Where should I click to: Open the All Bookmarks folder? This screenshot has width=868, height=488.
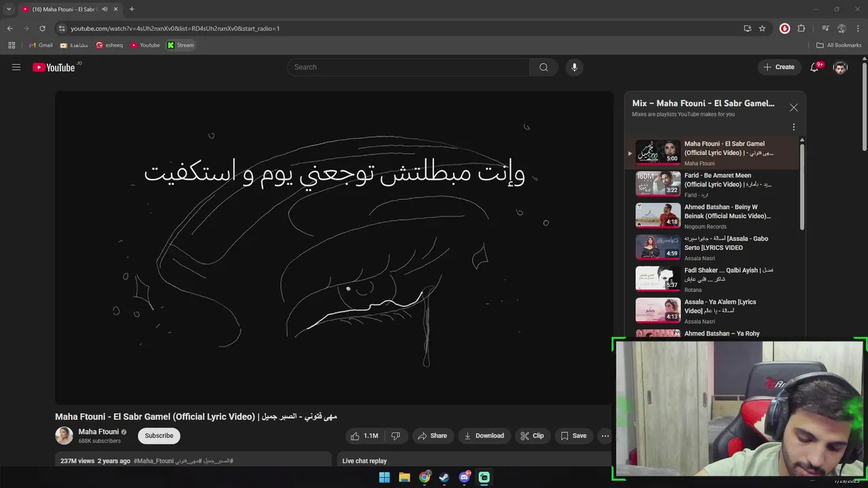(839, 45)
